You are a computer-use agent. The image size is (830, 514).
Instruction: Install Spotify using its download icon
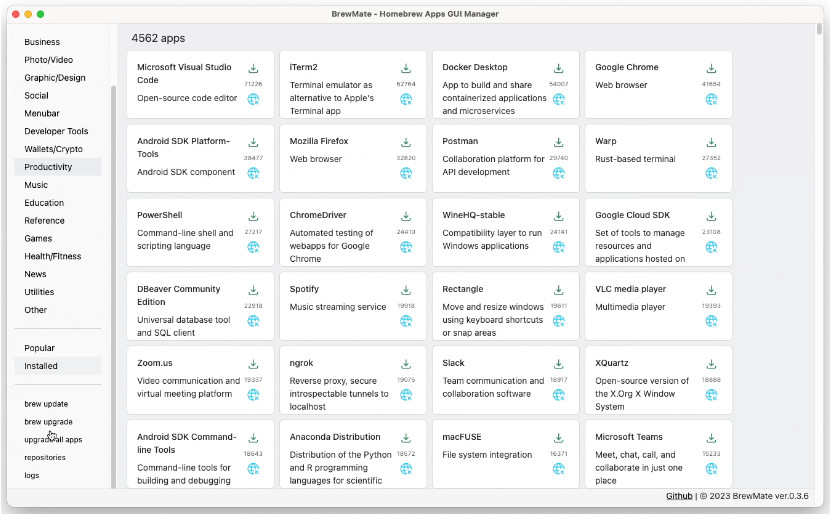[406, 290]
